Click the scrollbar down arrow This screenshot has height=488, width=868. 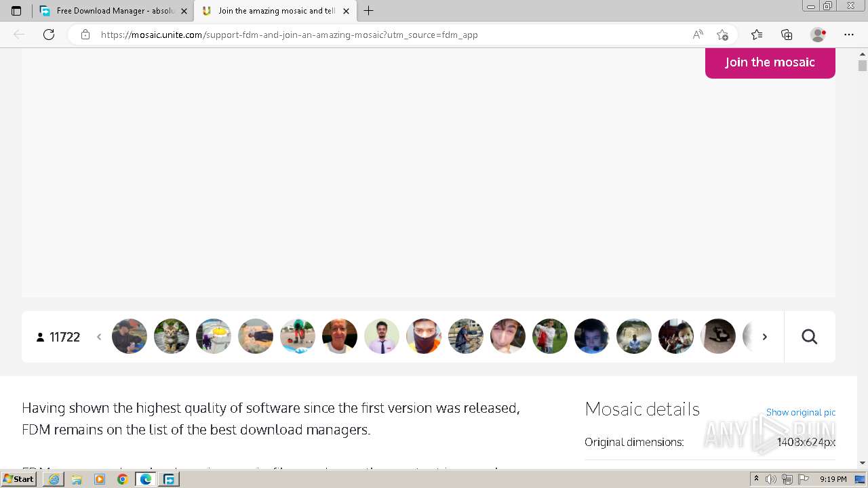pos(863,463)
